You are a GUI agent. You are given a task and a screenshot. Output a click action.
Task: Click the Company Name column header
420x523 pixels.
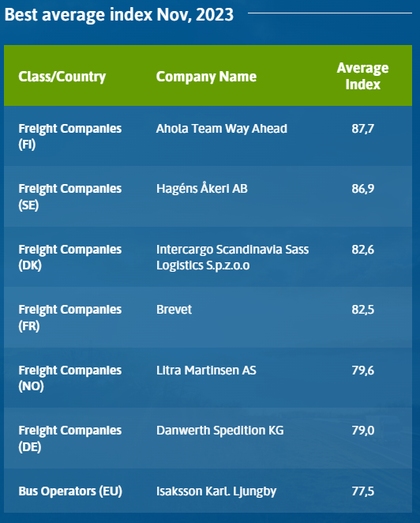point(206,77)
